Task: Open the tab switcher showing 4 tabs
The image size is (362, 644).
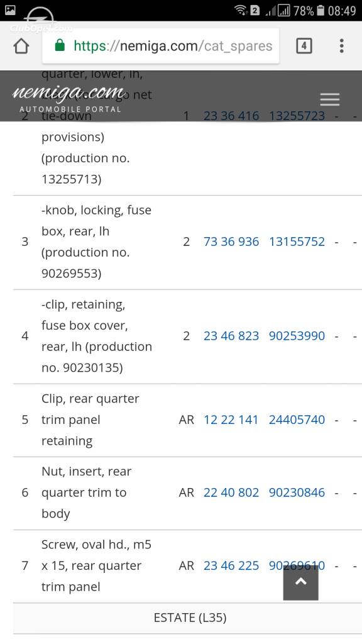Action: [x=304, y=46]
